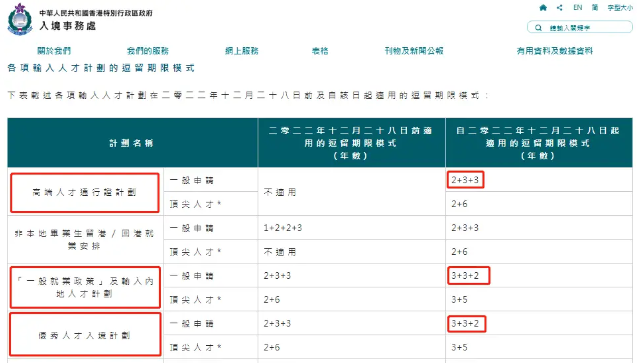Open the 網上服務 menu
The image size is (637, 363).
point(242,51)
